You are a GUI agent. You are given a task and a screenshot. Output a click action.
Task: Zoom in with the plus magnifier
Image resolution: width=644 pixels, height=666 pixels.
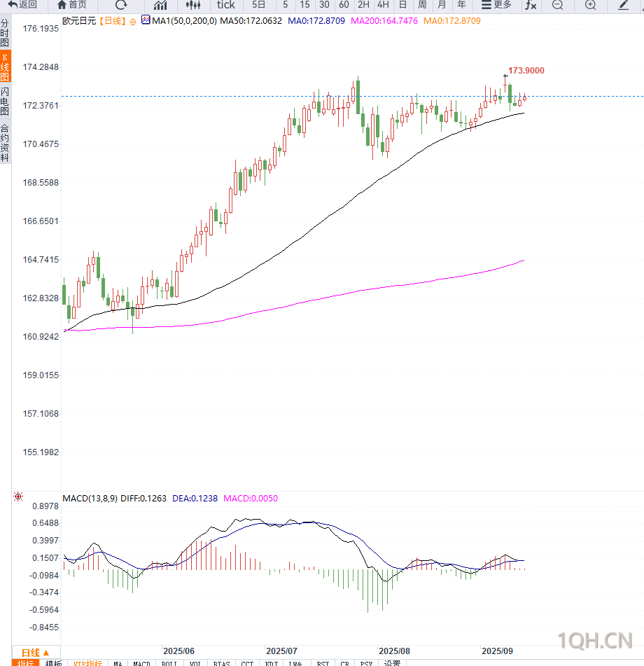click(590, 5)
